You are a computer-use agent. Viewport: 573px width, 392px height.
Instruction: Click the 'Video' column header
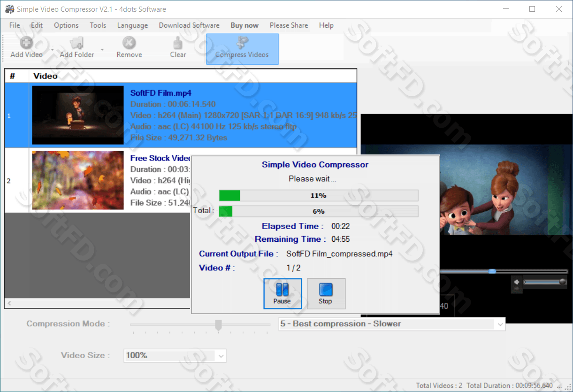tap(46, 76)
